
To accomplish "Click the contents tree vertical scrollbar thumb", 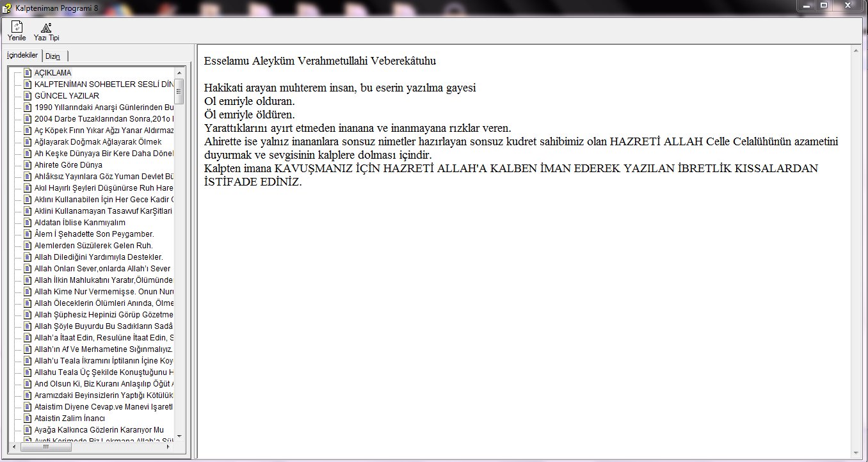I will tap(179, 91).
